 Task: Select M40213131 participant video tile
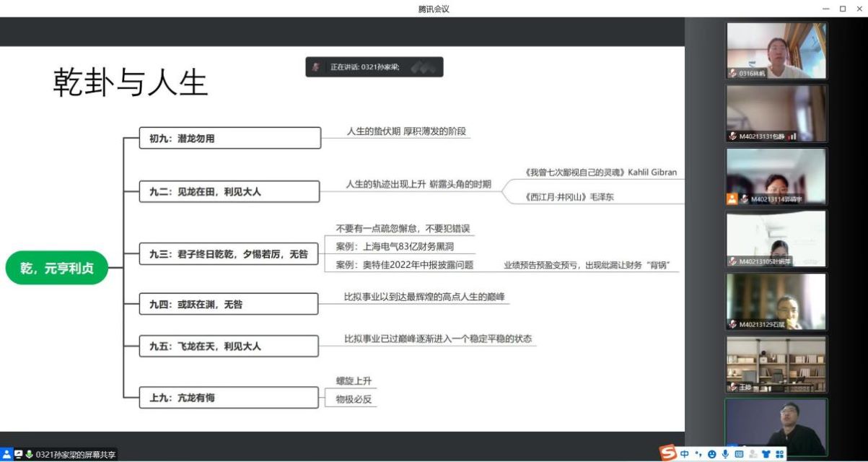[x=776, y=113]
